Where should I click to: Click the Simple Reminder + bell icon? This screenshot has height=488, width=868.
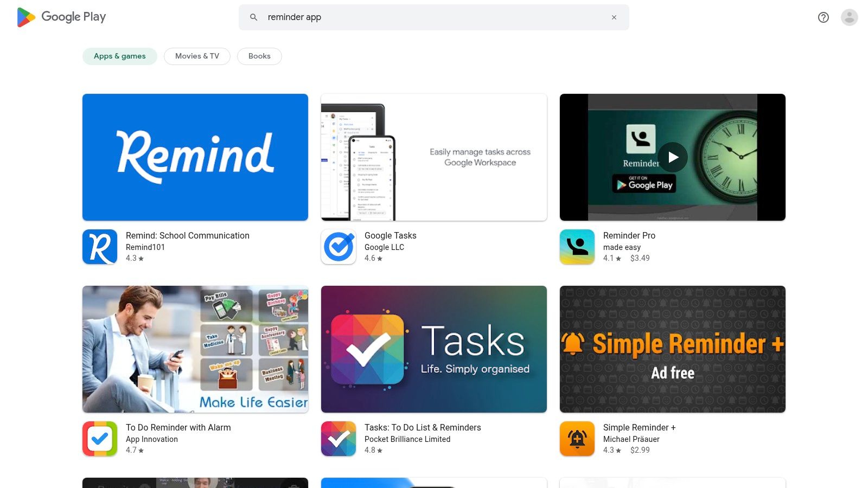coord(577,439)
